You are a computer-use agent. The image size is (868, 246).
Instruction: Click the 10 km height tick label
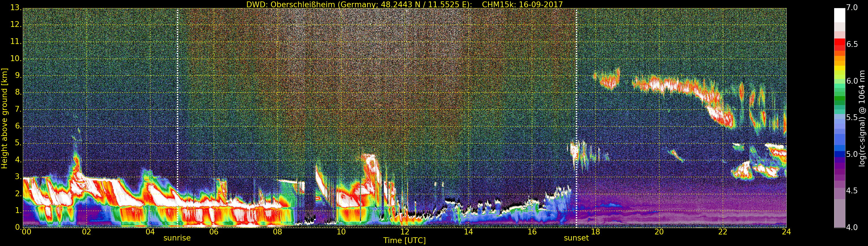[x=16, y=58]
